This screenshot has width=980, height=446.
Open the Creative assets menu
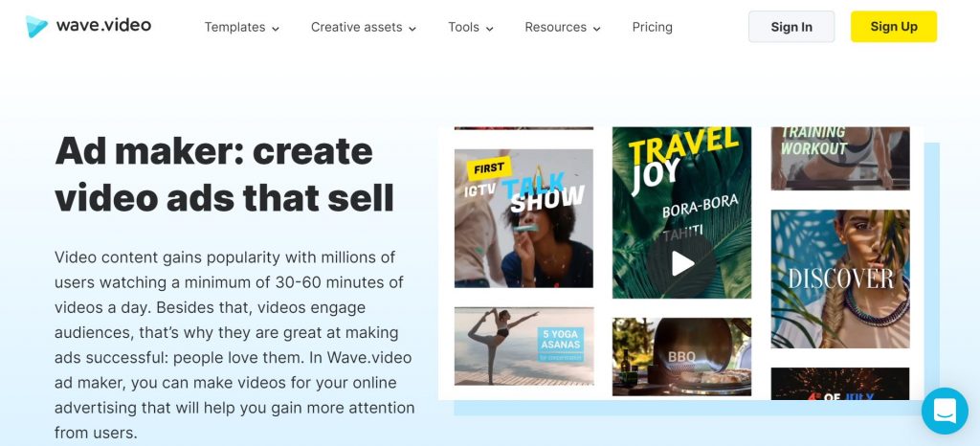coord(364,27)
